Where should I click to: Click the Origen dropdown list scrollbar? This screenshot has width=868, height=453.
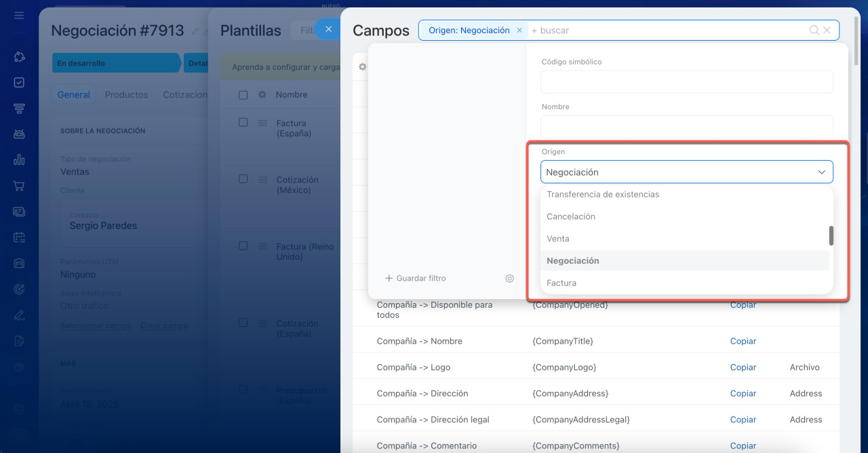[831, 235]
